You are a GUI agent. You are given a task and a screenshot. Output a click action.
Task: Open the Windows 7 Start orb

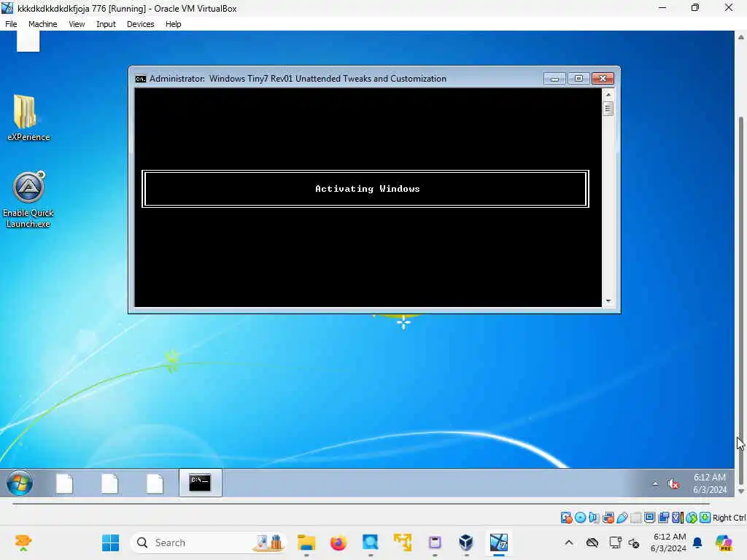coord(20,483)
